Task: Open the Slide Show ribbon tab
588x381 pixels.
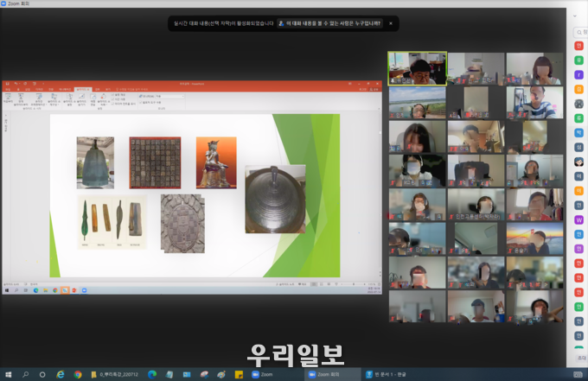Action: [x=82, y=89]
